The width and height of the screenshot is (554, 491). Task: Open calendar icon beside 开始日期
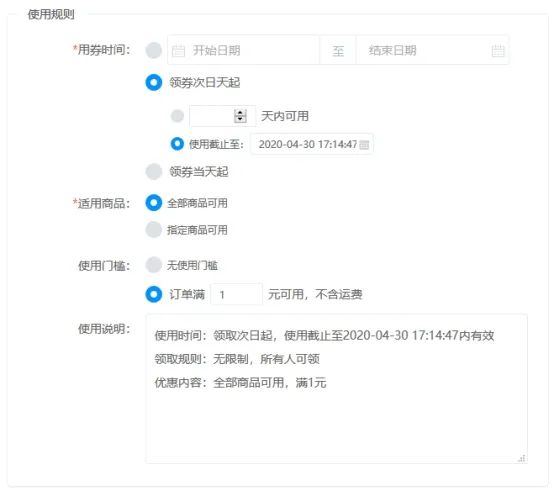point(178,51)
